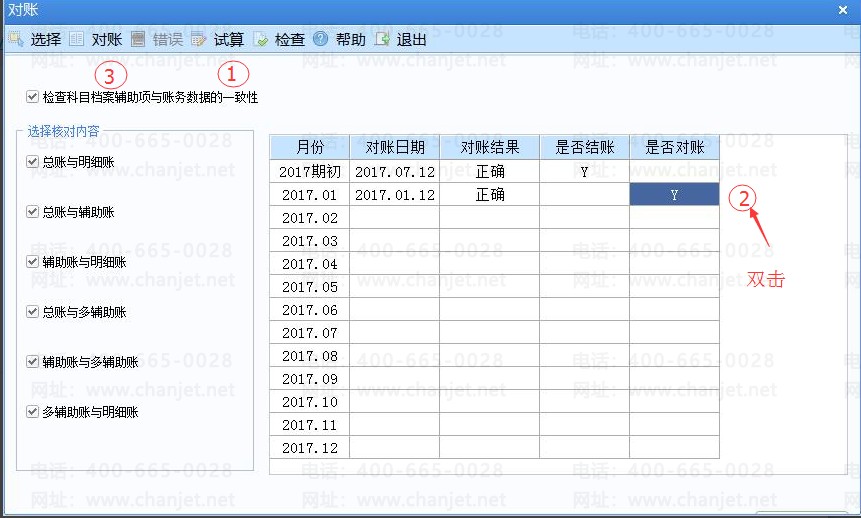Click the 退出 exit icon

point(382,40)
